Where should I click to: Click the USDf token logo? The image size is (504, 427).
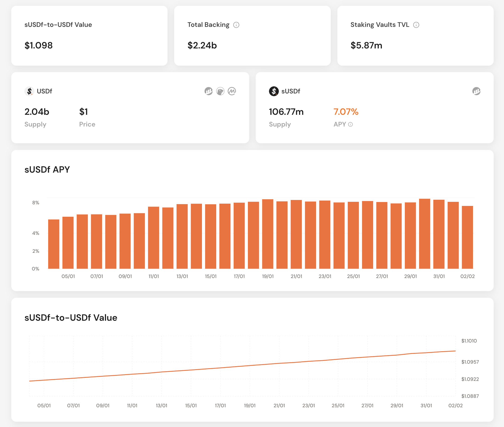29,91
